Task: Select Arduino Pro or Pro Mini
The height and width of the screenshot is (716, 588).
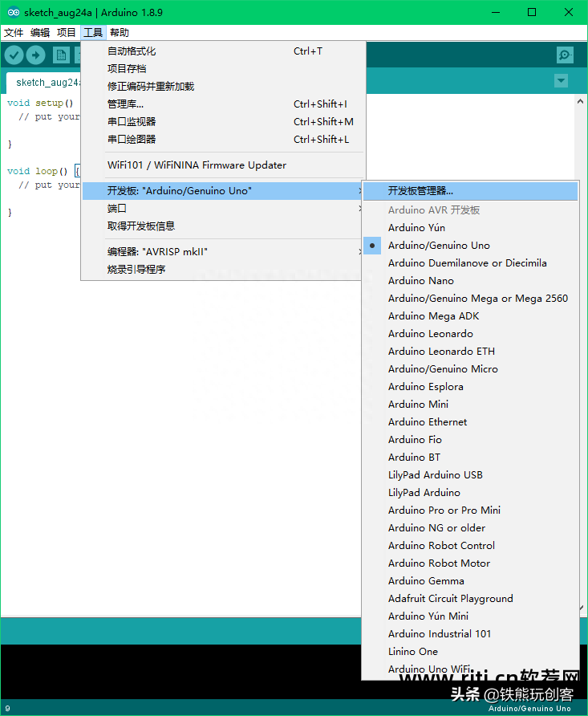Action: tap(470, 510)
